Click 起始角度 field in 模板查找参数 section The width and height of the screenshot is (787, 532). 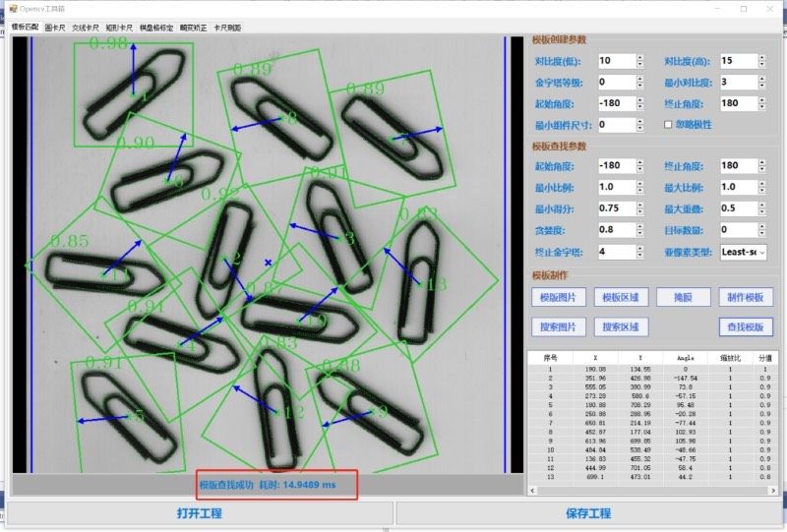(x=617, y=165)
